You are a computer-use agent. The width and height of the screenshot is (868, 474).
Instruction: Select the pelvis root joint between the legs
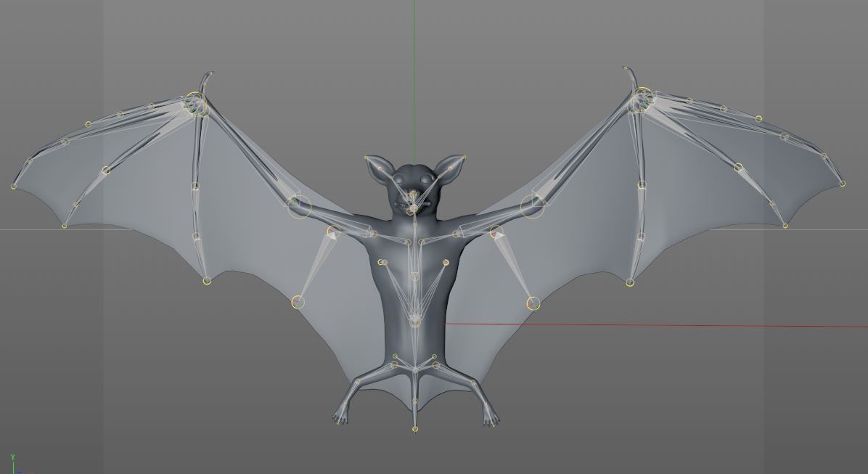[x=415, y=369]
